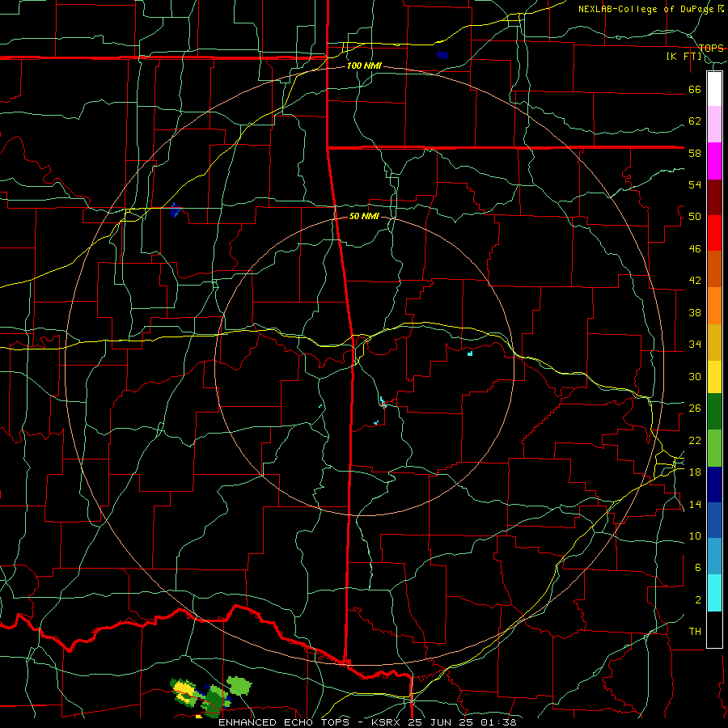
Task: Click the dark orange legend swatch
Action: (x=714, y=269)
